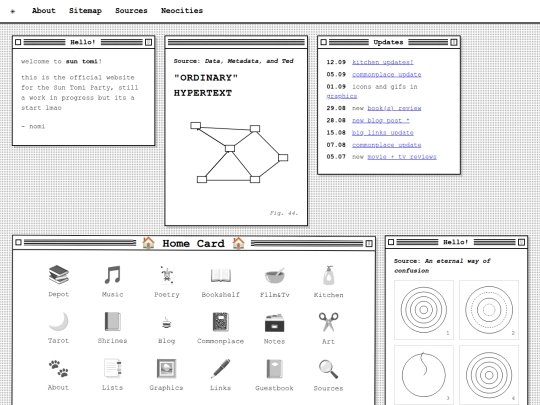Open the Links pen icon

point(220,368)
